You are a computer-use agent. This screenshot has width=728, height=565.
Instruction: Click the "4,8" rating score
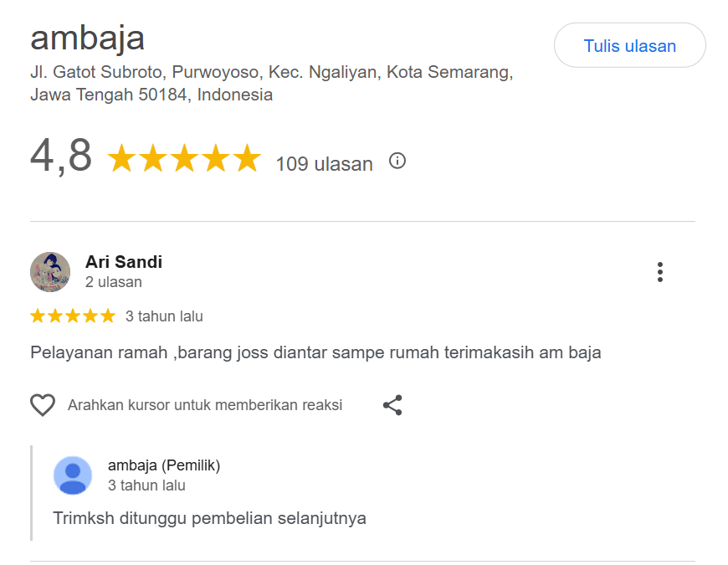(61, 156)
